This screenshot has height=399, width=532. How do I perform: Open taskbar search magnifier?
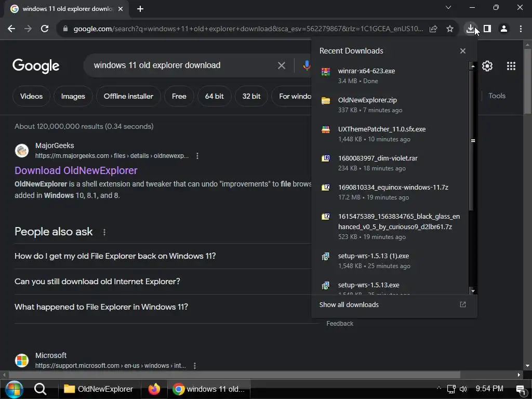[41, 389]
